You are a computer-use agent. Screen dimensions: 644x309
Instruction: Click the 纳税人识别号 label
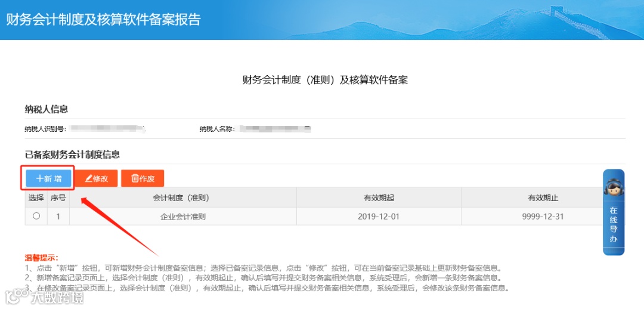tap(45, 129)
